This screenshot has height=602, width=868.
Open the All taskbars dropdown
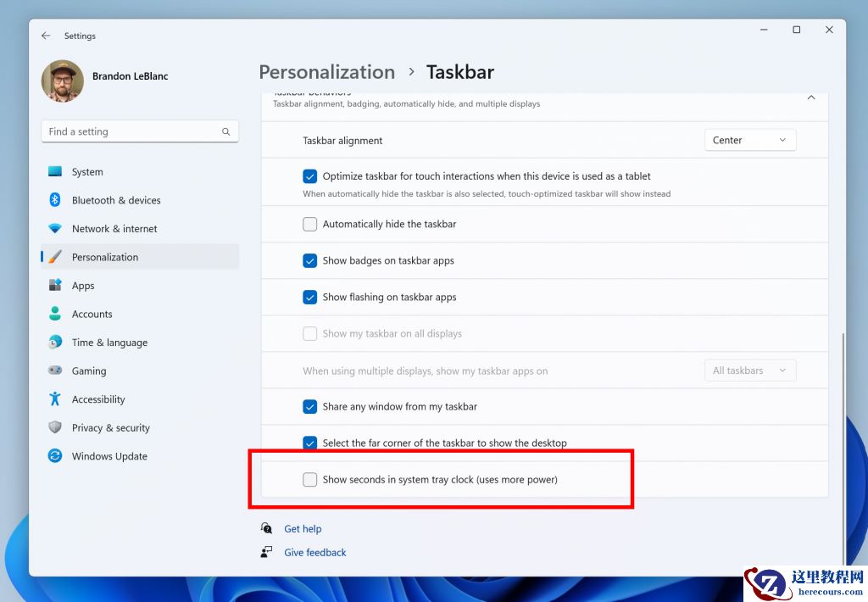pyautogui.click(x=750, y=370)
